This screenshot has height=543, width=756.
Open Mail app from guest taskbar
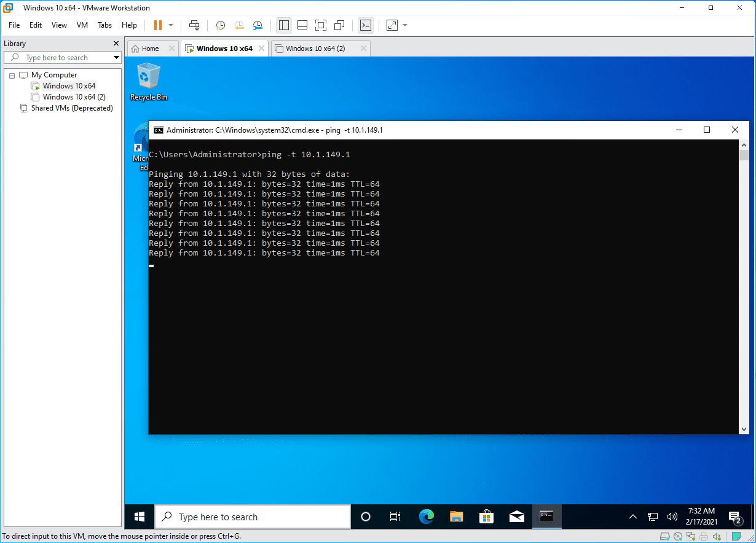tap(516, 517)
